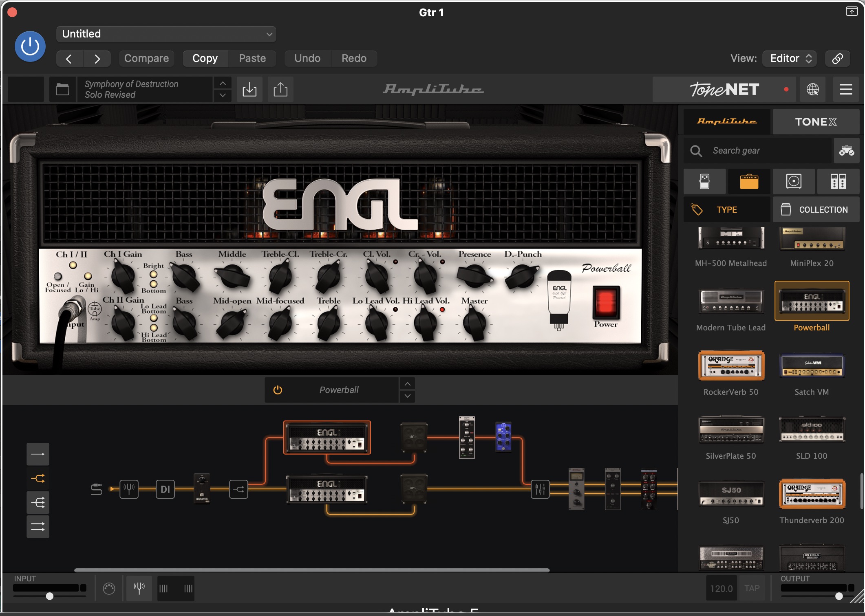Step to next amp model with down chevron
Image resolution: width=865 pixels, height=616 pixels.
click(x=407, y=396)
